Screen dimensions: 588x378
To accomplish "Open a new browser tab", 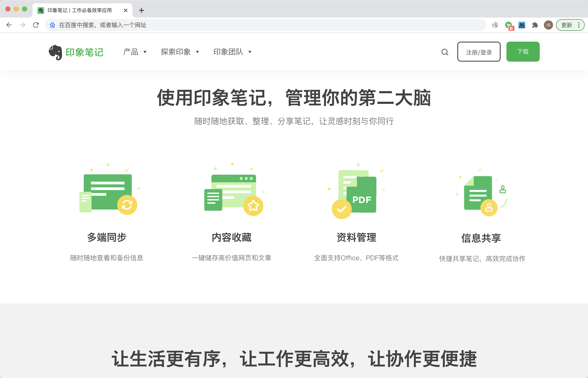I will (x=141, y=10).
